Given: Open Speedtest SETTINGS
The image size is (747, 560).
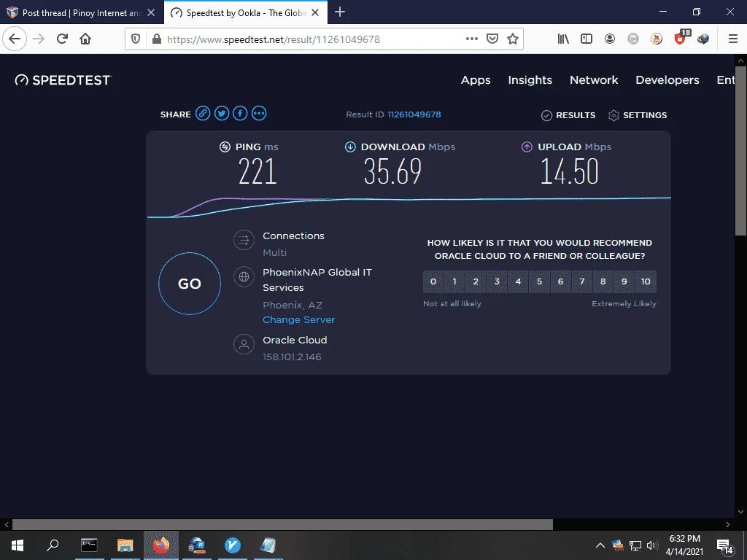Looking at the screenshot, I should [638, 115].
